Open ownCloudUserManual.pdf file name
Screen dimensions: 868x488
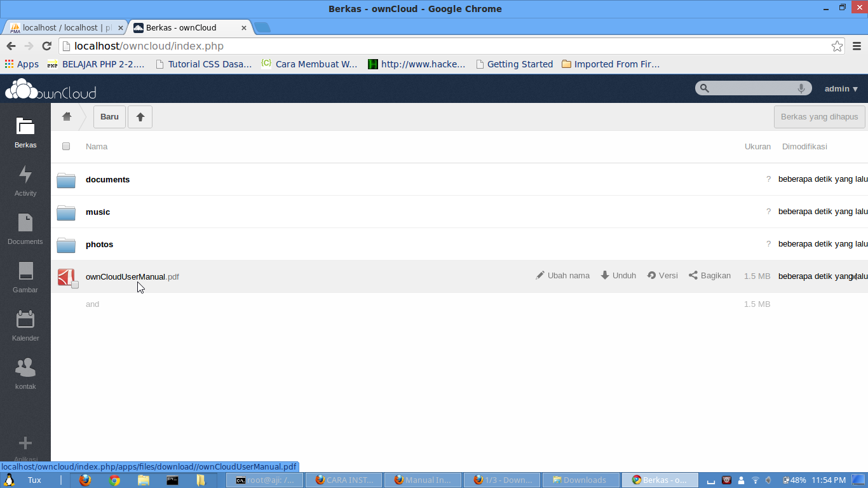(x=132, y=277)
